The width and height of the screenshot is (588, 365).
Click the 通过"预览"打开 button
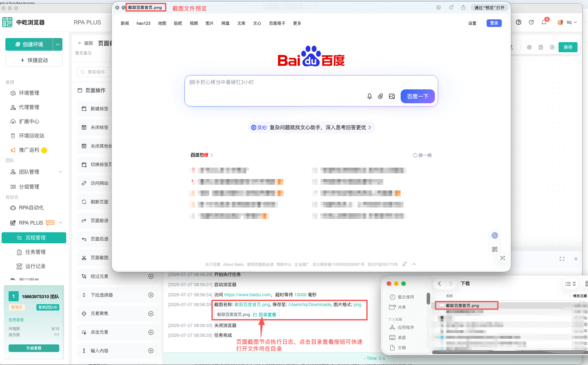pos(489,8)
